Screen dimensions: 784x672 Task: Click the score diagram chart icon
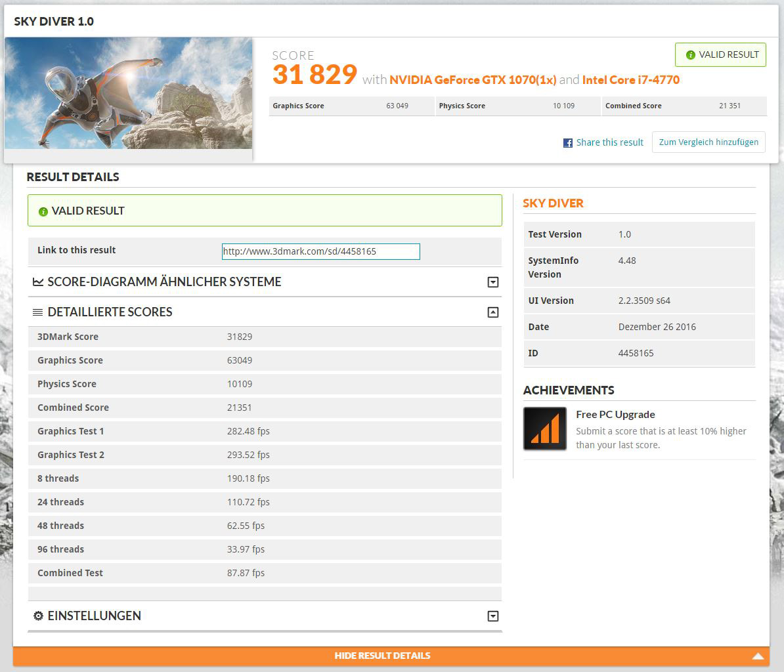38,282
